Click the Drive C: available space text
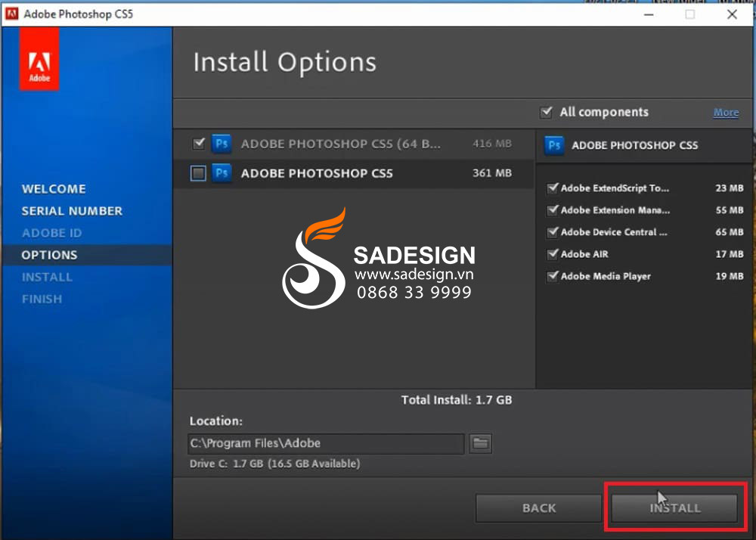756x540 pixels. [x=275, y=464]
